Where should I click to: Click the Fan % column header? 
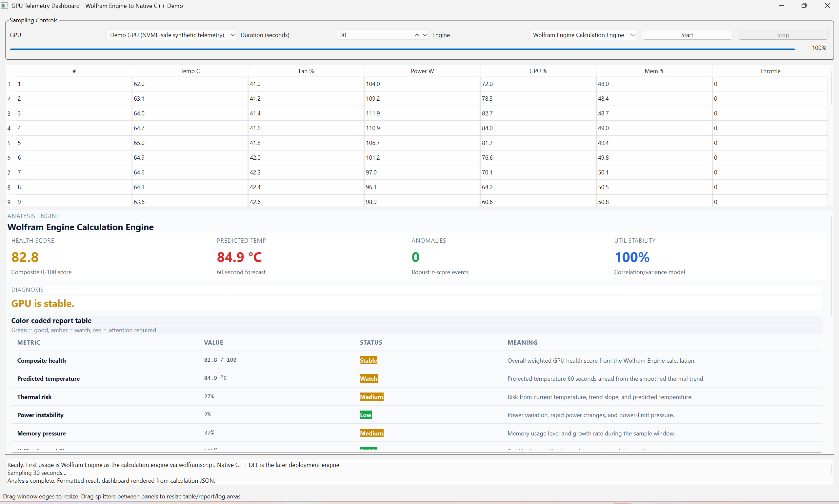pos(306,71)
